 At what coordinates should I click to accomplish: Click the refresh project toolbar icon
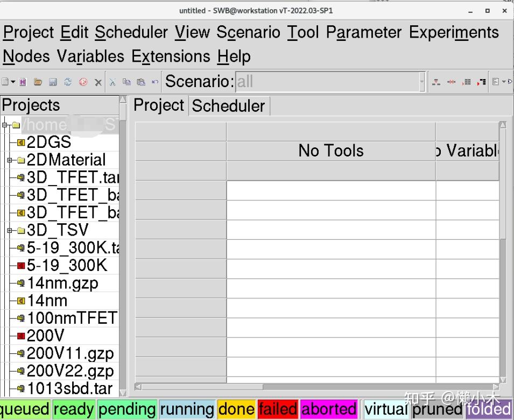68,82
